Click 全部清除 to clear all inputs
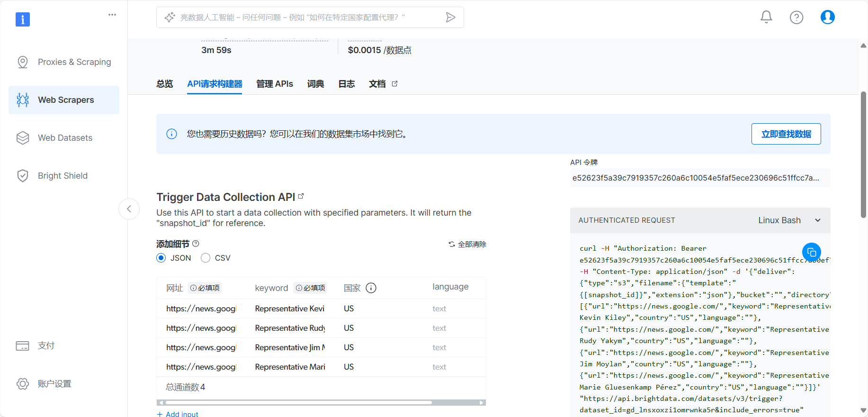 coord(467,245)
